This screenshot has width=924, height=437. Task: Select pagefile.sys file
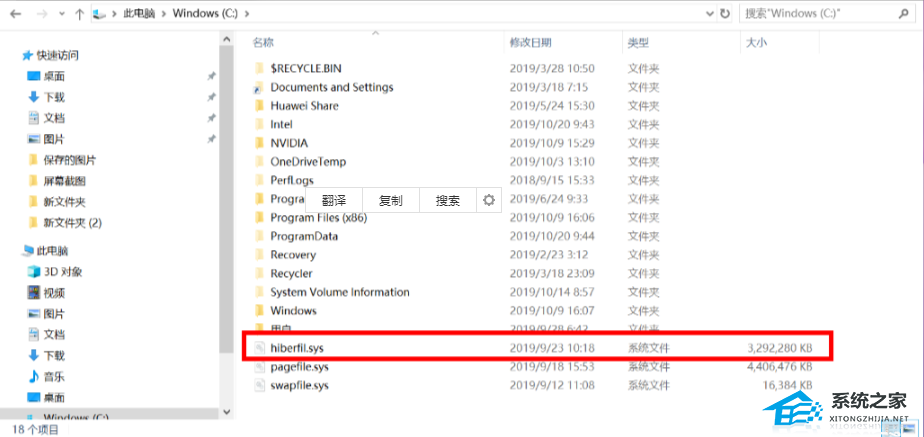(300, 367)
